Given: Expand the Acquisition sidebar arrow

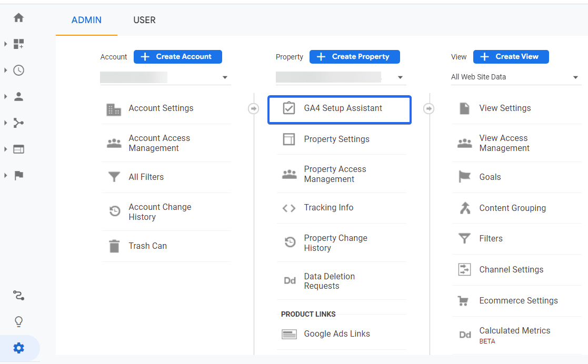Looking at the screenshot, I should (5, 123).
